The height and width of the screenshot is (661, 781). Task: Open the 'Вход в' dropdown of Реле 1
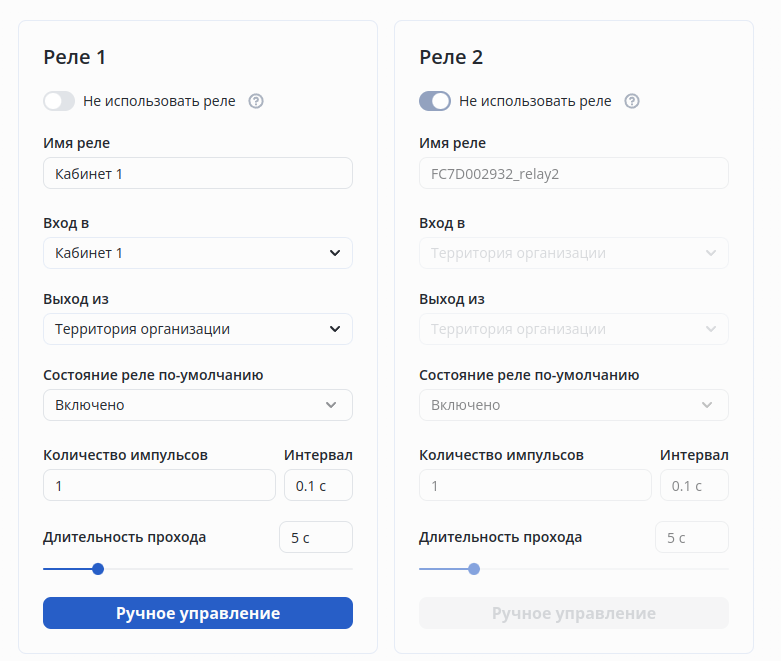coord(198,253)
